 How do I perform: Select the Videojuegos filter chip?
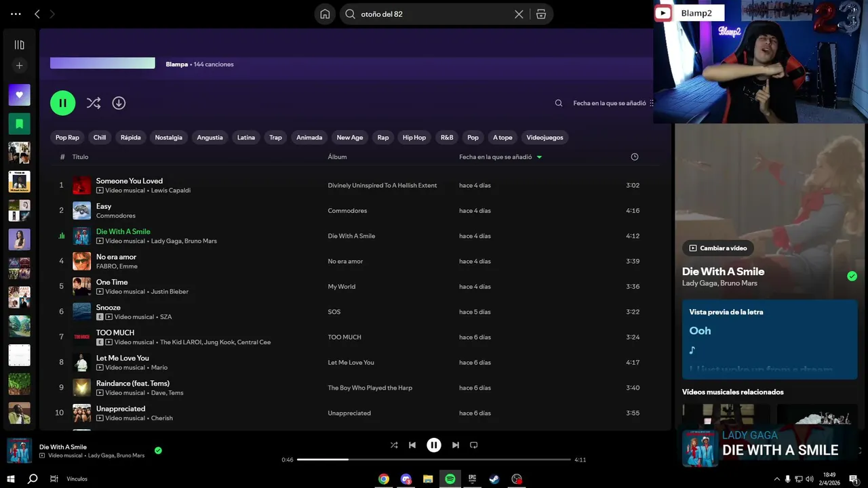(545, 138)
